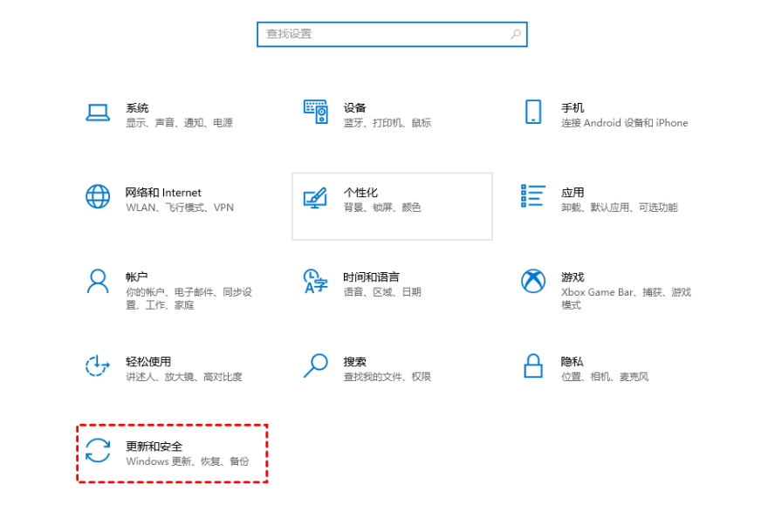Click the magnifier icon in 查找设置 box

click(515, 34)
